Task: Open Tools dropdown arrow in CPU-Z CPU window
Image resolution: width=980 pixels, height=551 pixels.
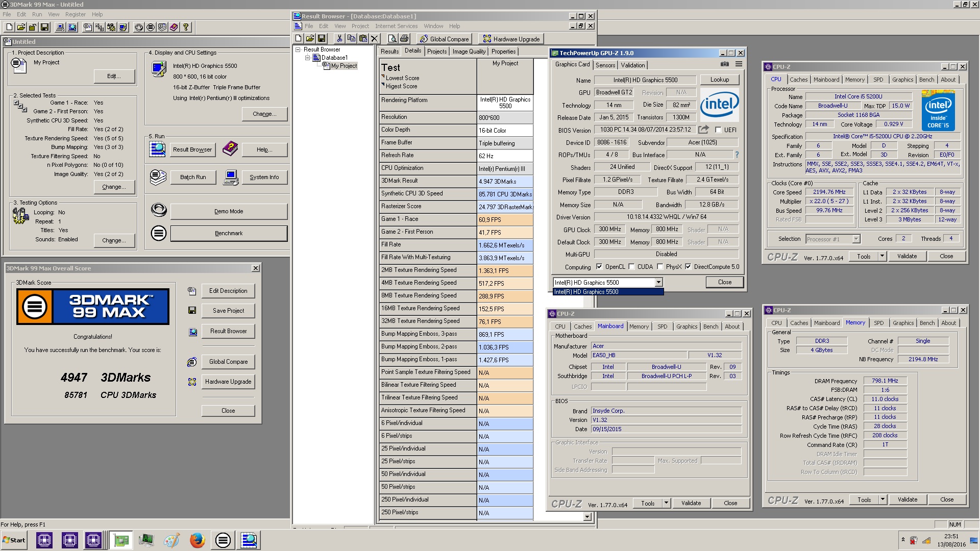Action: [882, 257]
